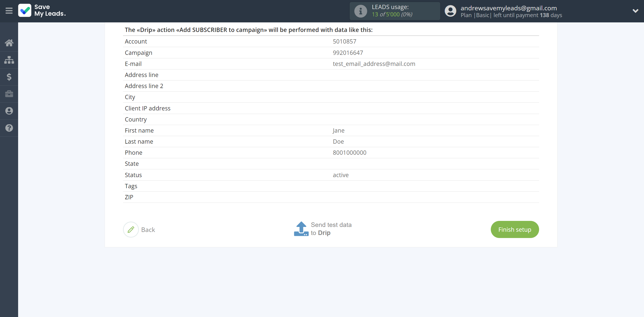Select the Status value active
644x317 pixels.
point(341,175)
